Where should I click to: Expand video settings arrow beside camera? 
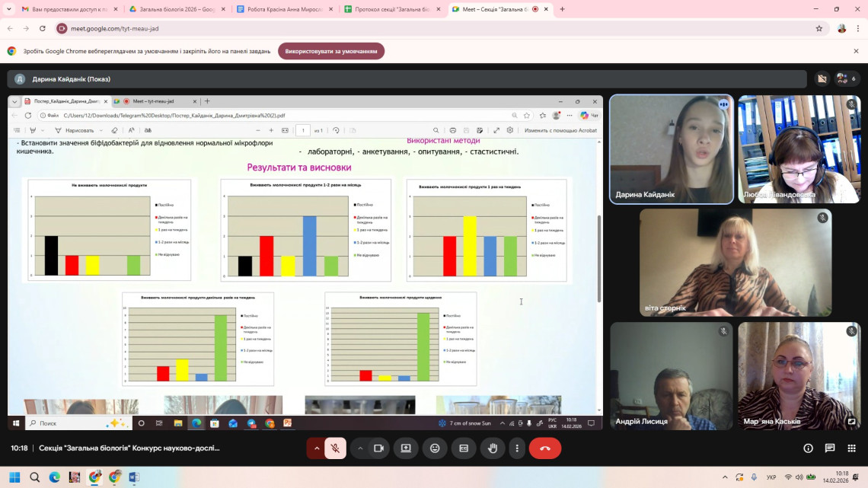[360, 448]
